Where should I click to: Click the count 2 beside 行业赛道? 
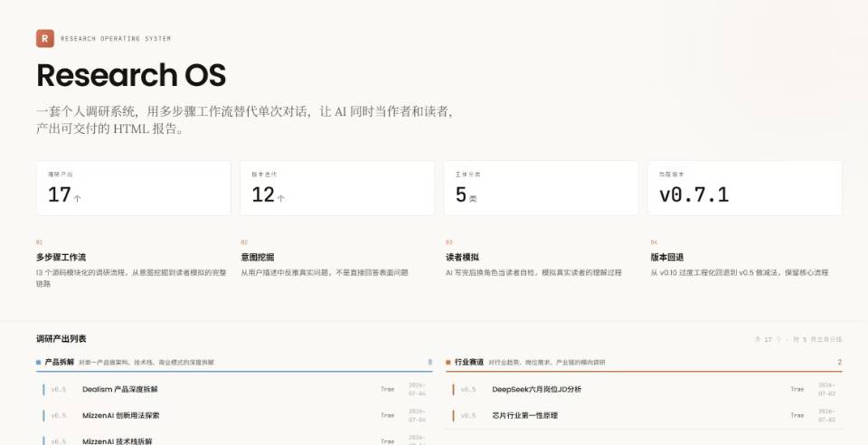(840, 362)
